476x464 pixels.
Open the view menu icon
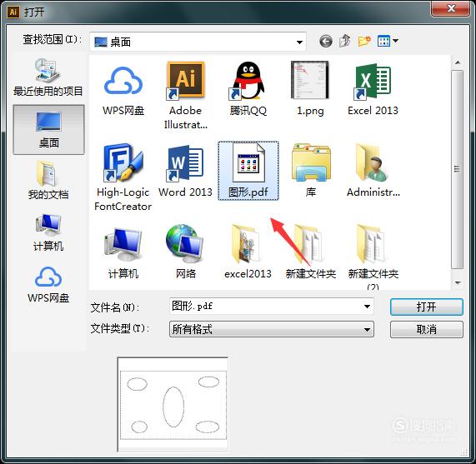point(388,41)
